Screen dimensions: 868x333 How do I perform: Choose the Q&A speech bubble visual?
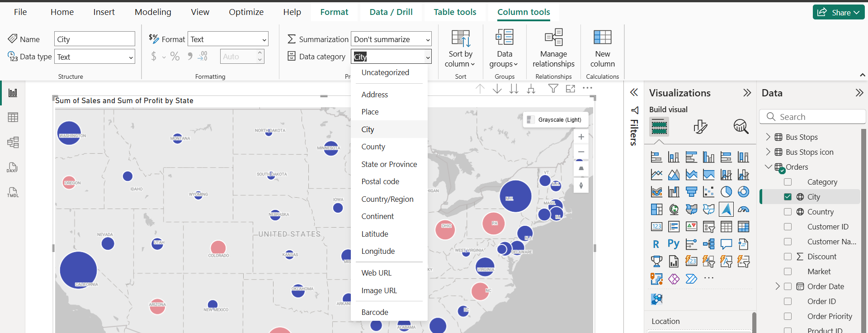726,244
